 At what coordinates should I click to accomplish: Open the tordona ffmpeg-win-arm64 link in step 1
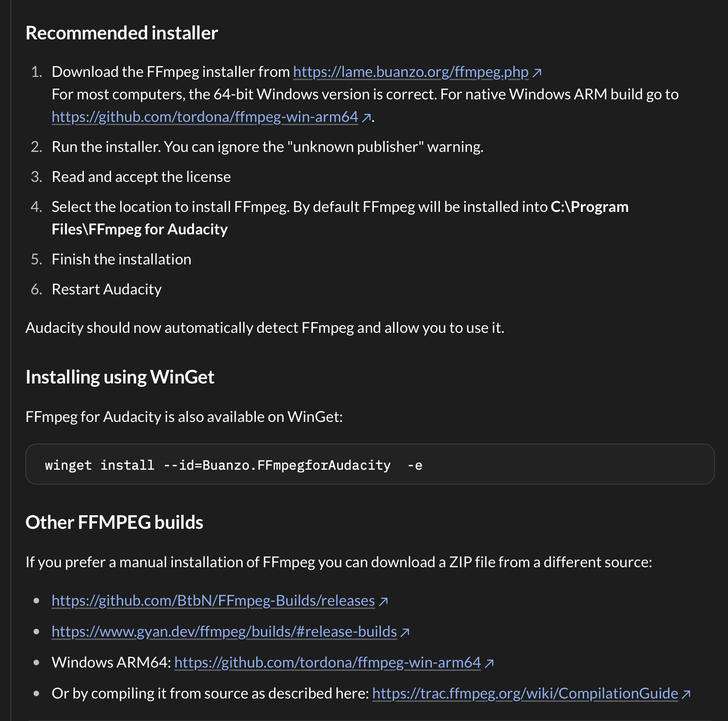205,117
